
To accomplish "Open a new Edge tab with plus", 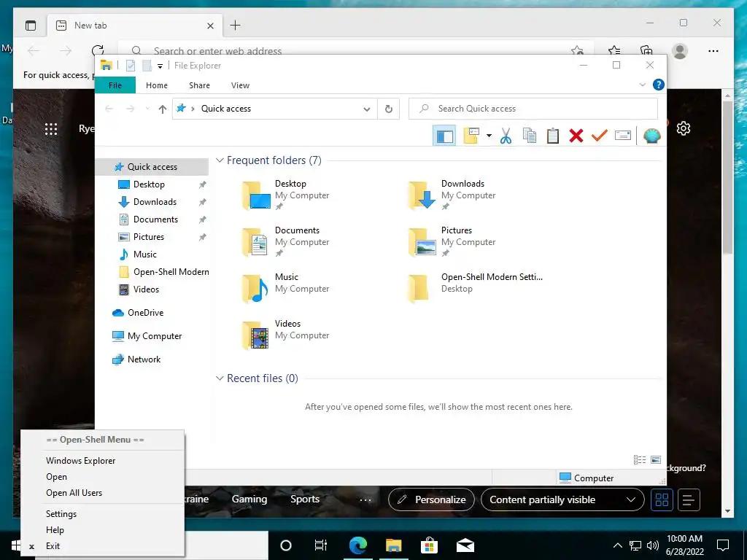I will pyautogui.click(x=236, y=26).
